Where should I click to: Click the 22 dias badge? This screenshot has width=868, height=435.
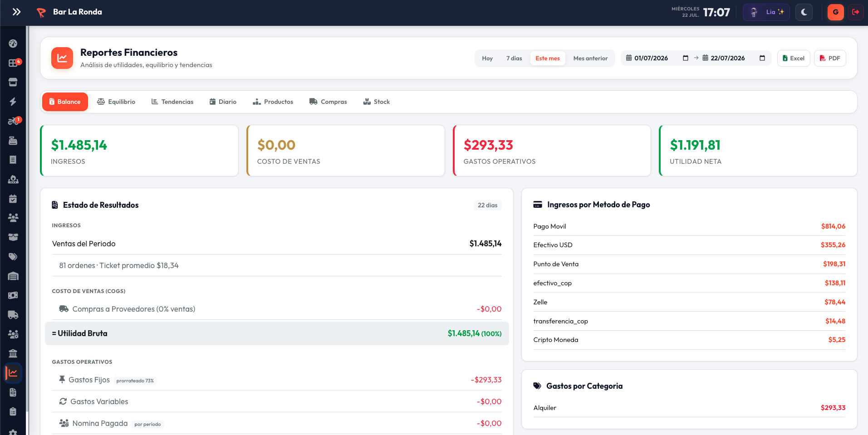click(x=488, y=205)
